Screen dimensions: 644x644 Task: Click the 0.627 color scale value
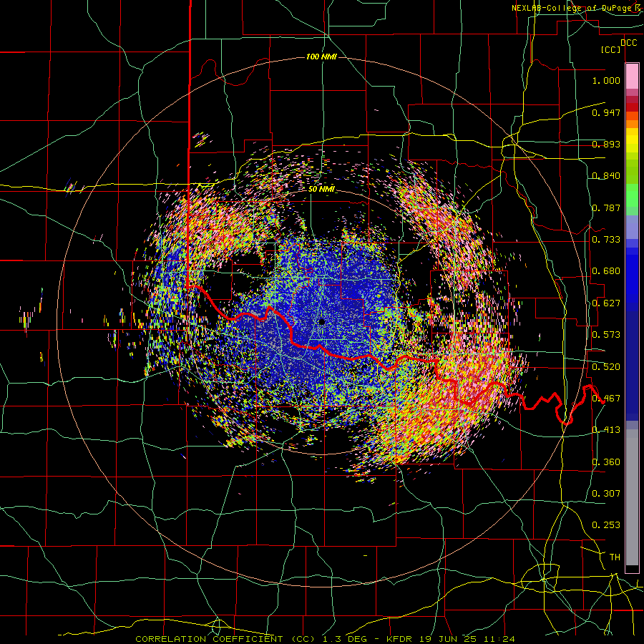[x=606, y=303]
